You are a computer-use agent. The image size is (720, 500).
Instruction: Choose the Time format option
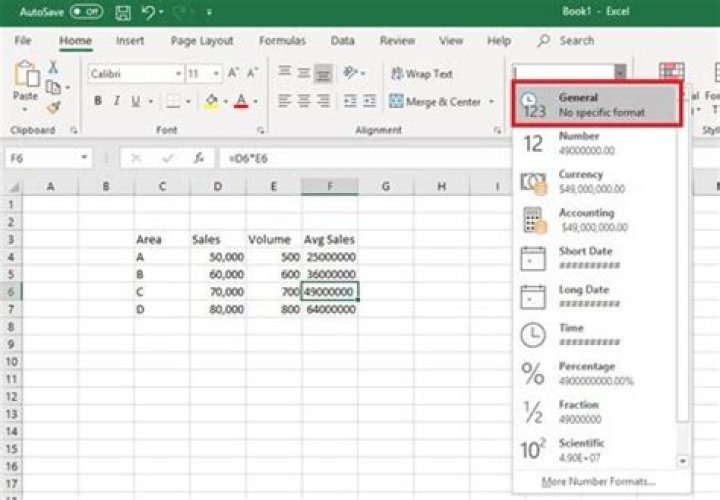[x=596, y=335]
